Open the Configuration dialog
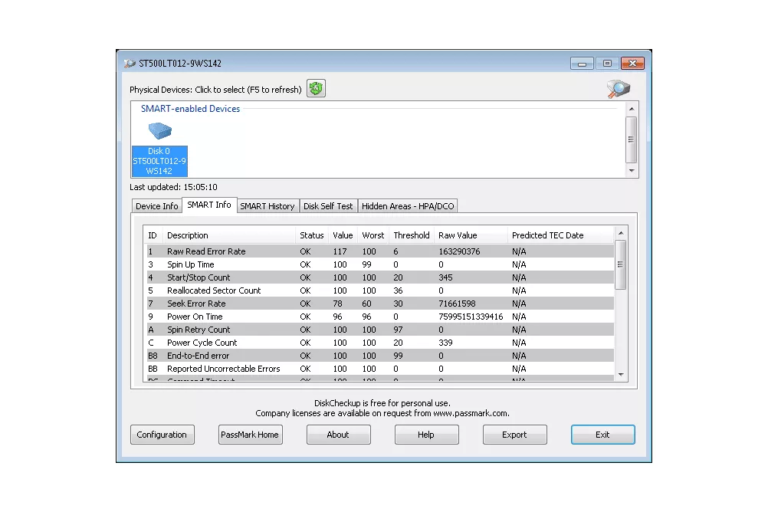The height and width of the screenshot is (512, 768). click(162, 435)
